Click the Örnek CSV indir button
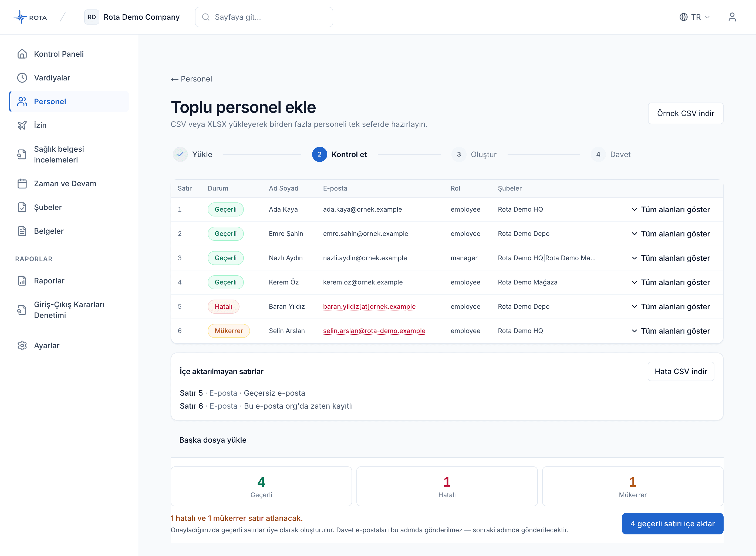The image size is (756, 556). pyautogui.click(x=685, y=113)
